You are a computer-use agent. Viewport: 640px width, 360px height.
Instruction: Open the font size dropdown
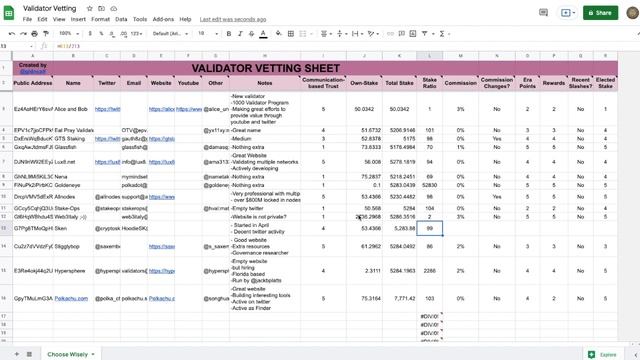pyautogui.click(x=208, y=33)
